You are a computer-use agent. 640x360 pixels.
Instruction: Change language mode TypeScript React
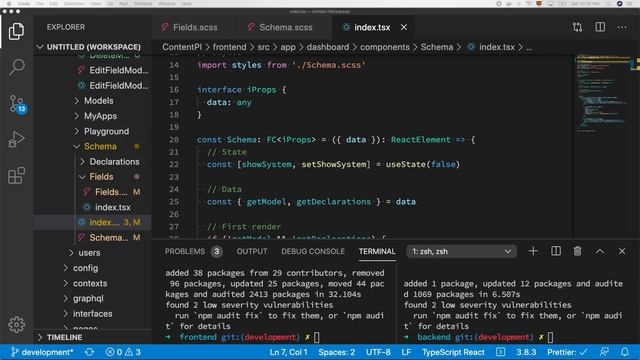pos(453,352)
